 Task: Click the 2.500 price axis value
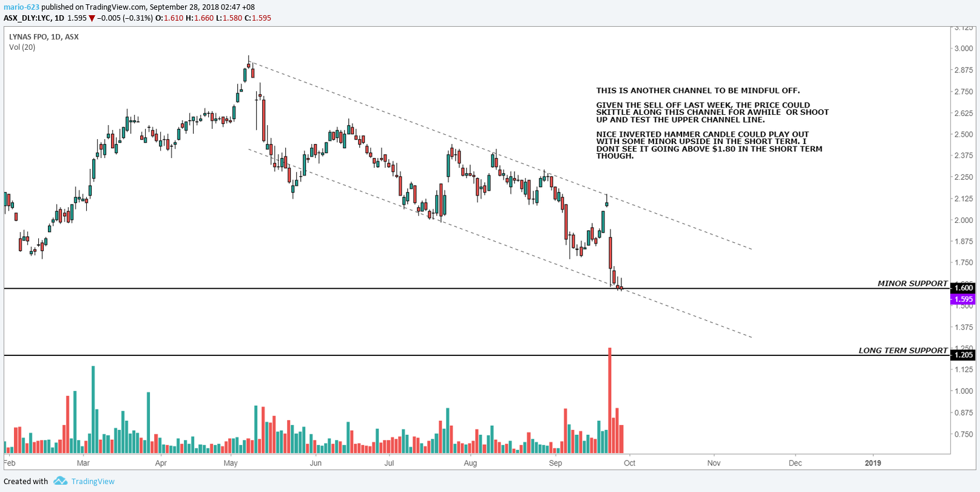pos(964,134)
